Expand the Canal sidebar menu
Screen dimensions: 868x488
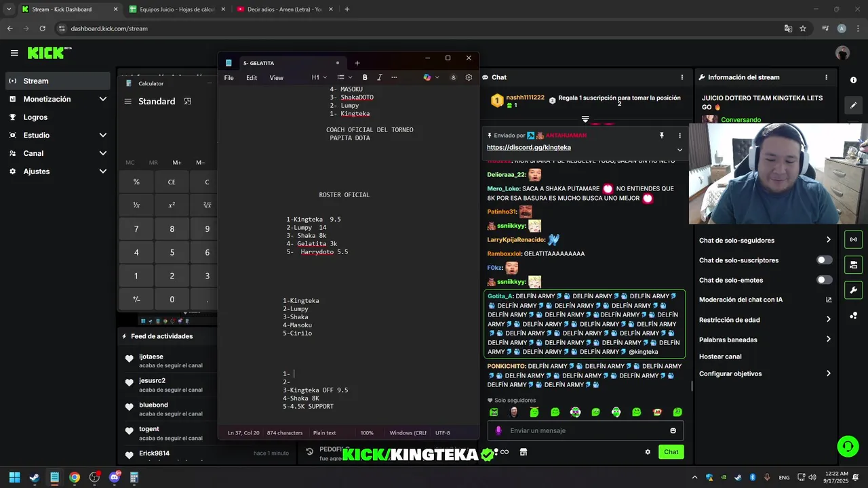tap(58, 153)
